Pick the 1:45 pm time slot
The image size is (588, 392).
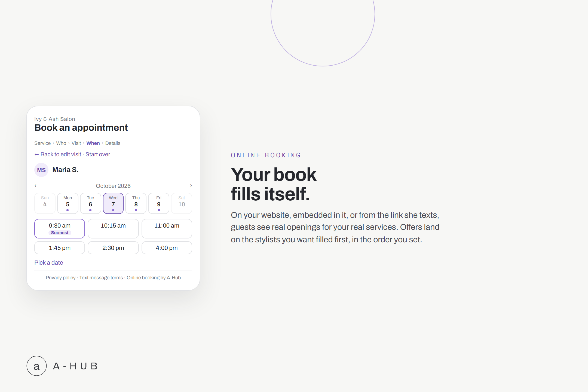[x=60, y=248]
